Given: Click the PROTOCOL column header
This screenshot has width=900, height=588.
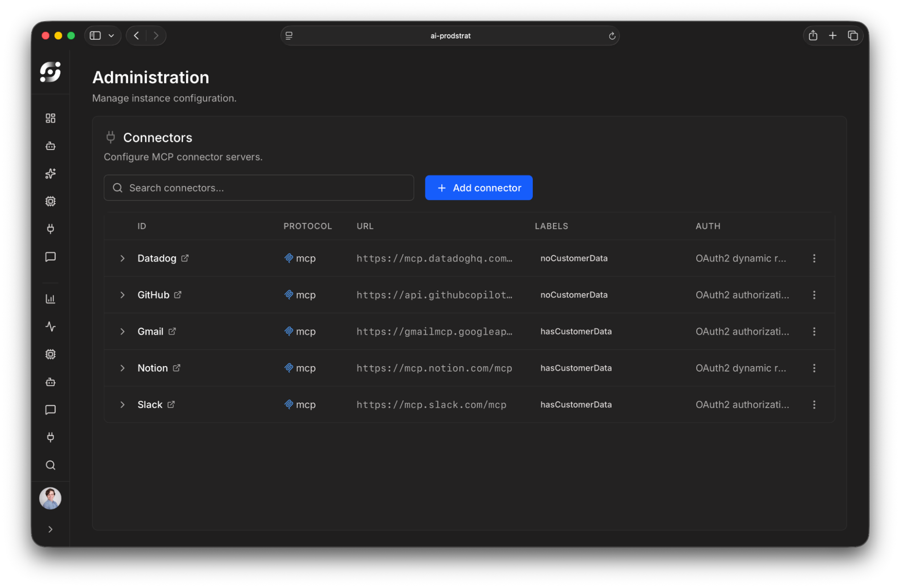Looking at the screenshot, I should pos(307,226).
